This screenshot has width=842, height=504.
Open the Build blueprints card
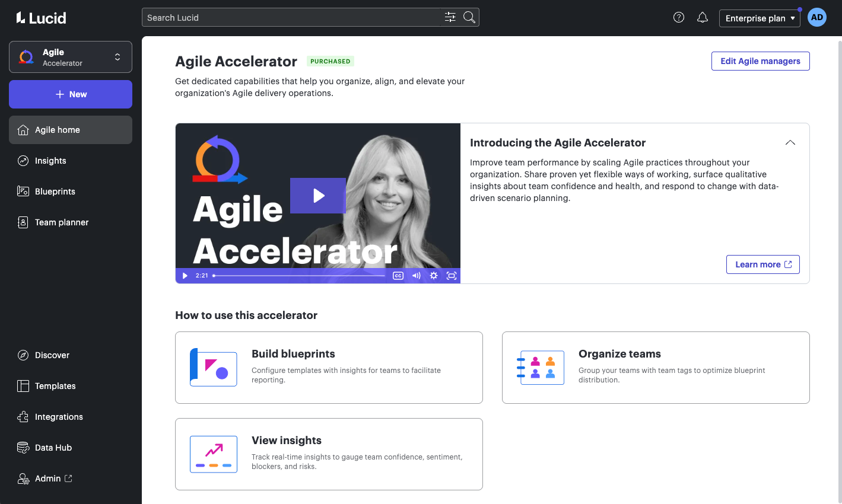tap(329, 368)
